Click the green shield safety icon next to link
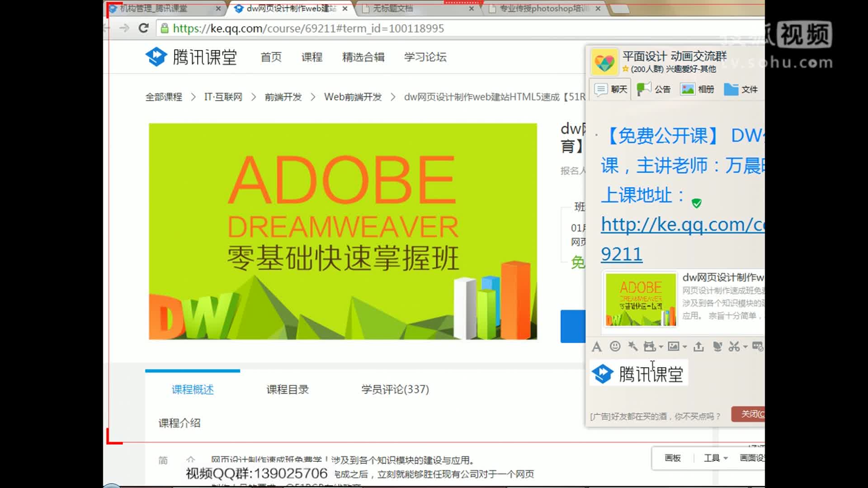 [697, 203]
